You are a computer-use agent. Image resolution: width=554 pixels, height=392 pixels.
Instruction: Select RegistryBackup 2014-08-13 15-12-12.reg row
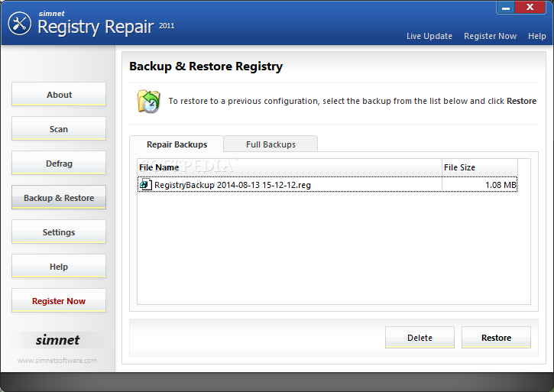[327, 184]
